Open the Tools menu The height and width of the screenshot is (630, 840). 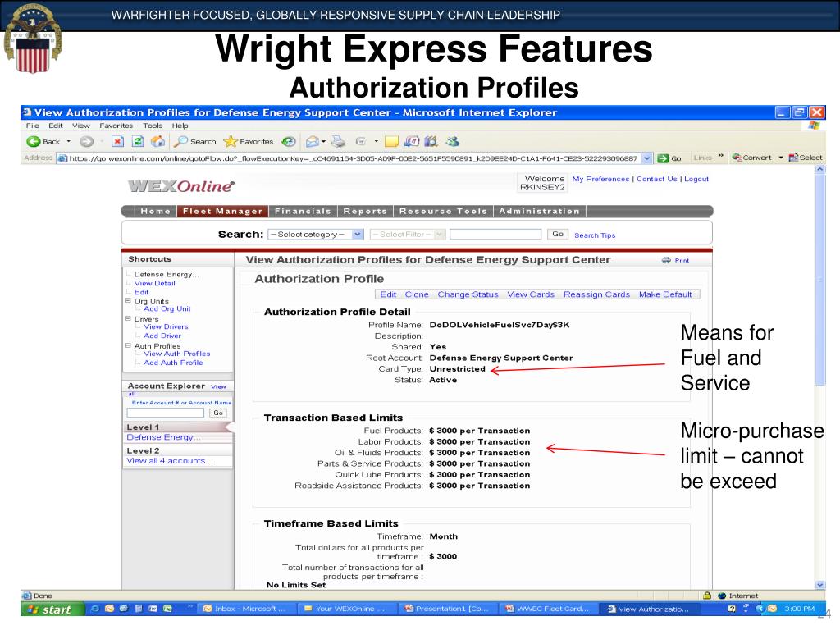tap(152, 126)
